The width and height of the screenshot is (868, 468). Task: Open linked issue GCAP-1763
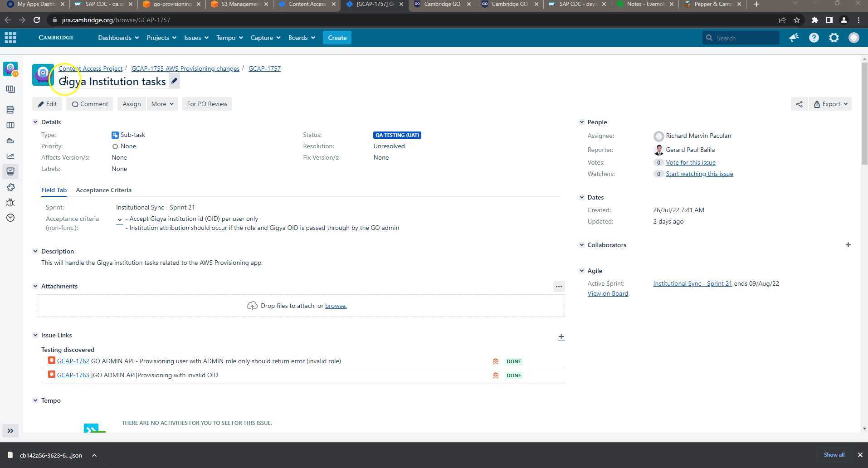[73, 375]
